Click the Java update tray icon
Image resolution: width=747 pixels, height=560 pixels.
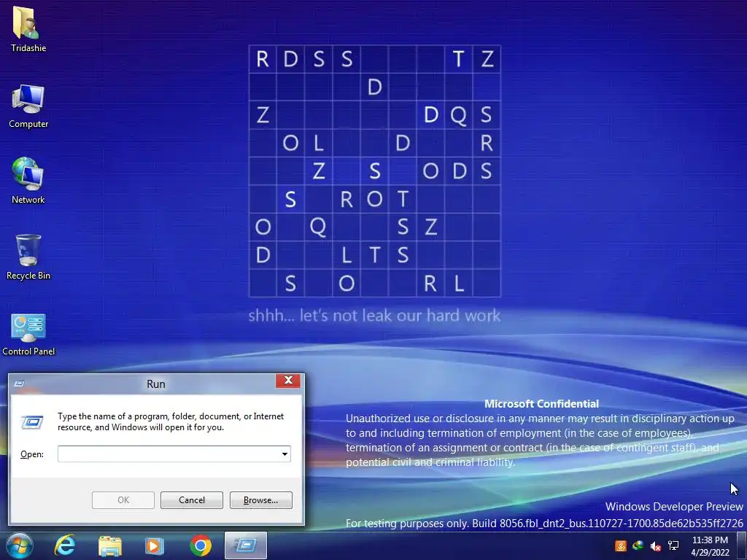[620, 545]
